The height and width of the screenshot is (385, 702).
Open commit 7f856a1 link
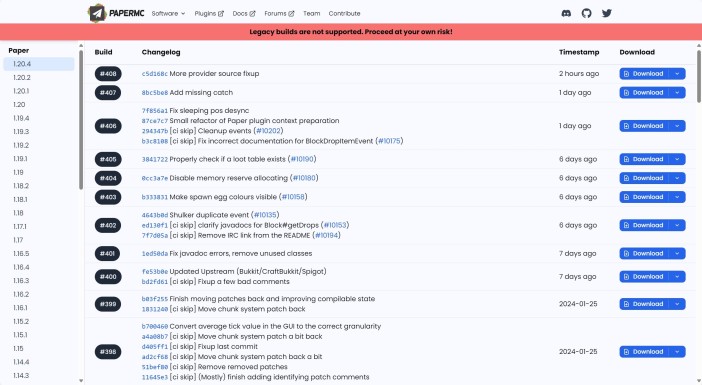(x=154, y=111)
